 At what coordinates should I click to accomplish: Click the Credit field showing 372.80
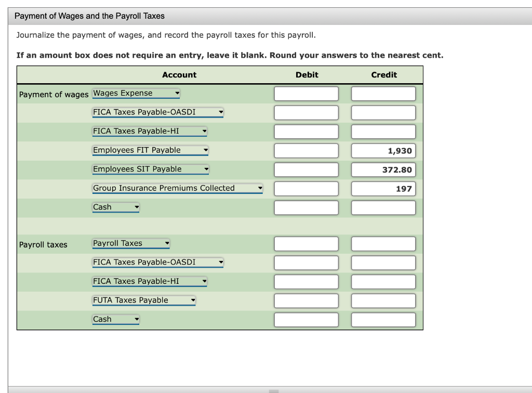pos(383,169)
